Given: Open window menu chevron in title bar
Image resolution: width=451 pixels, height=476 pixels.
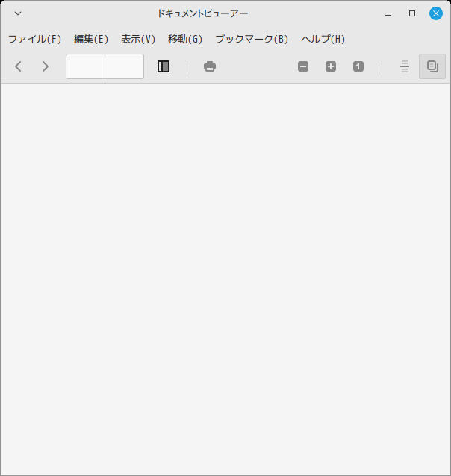Looking at the screenshot, I should click(x=18, y=13).
